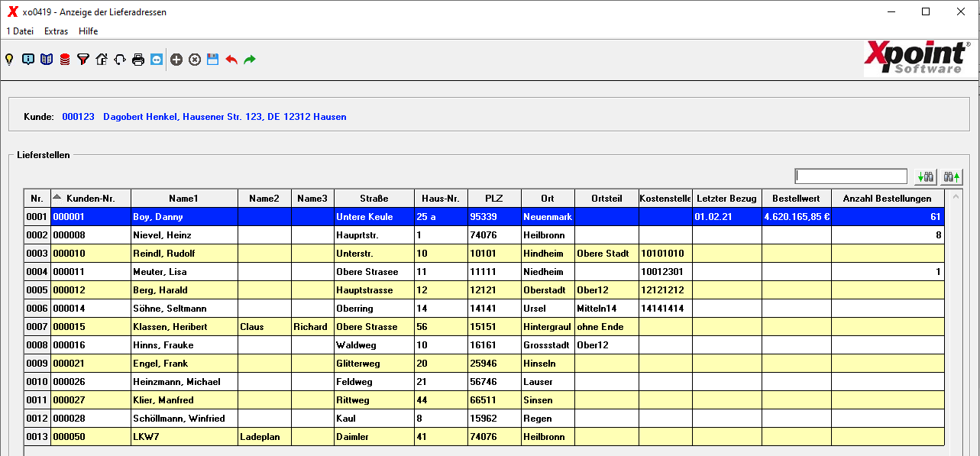Click the Ortsteil cell Obere Stadt

[x=606, y=254]
